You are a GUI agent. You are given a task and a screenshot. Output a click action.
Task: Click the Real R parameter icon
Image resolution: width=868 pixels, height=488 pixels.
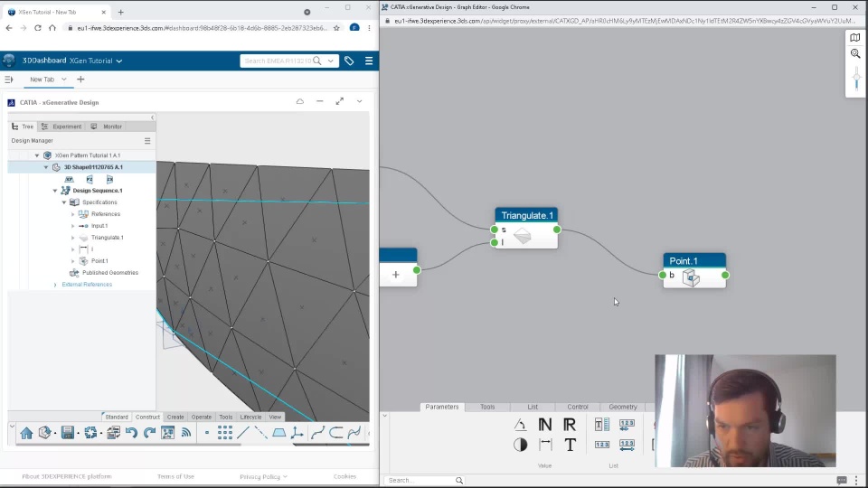(x=569, y=425)
